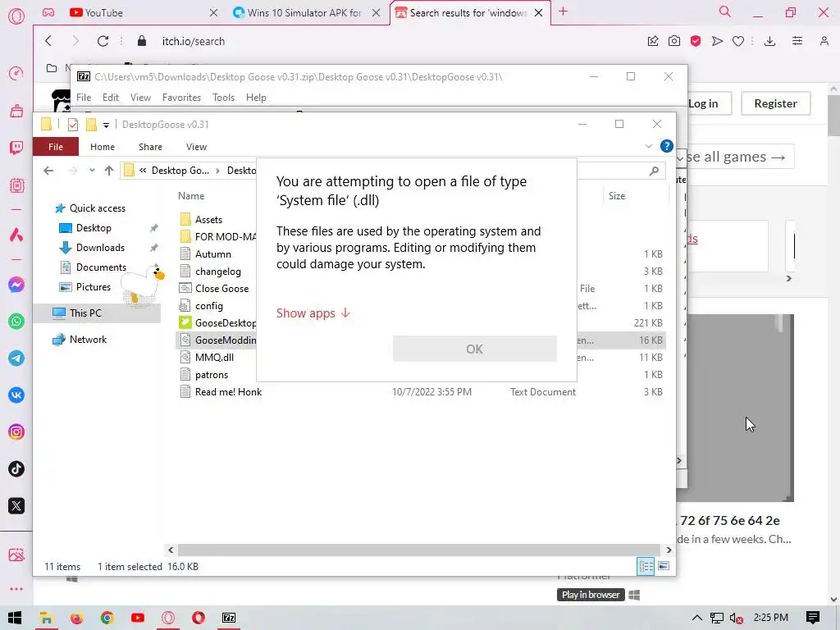Select Desktop in Quick access
The width and height of the screenshot is (840, 630).
94,228
